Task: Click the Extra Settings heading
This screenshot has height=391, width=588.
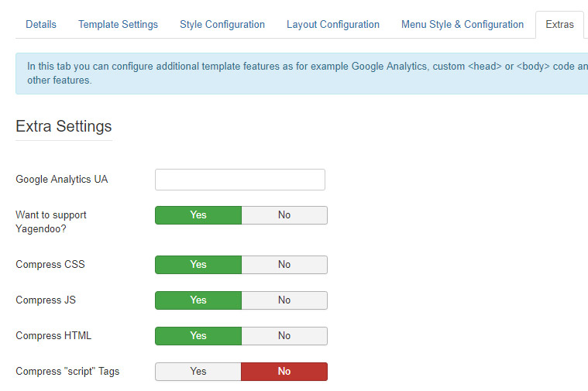Action: (64, 126)
